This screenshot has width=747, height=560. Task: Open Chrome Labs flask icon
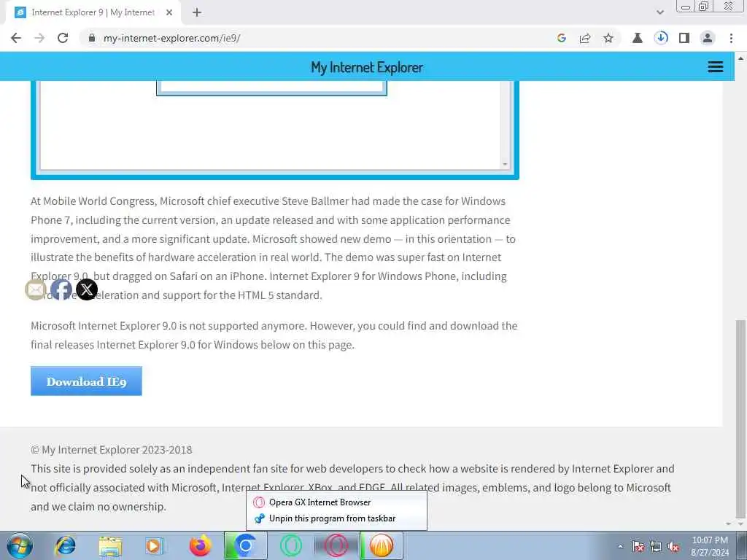tap(638, 38)
